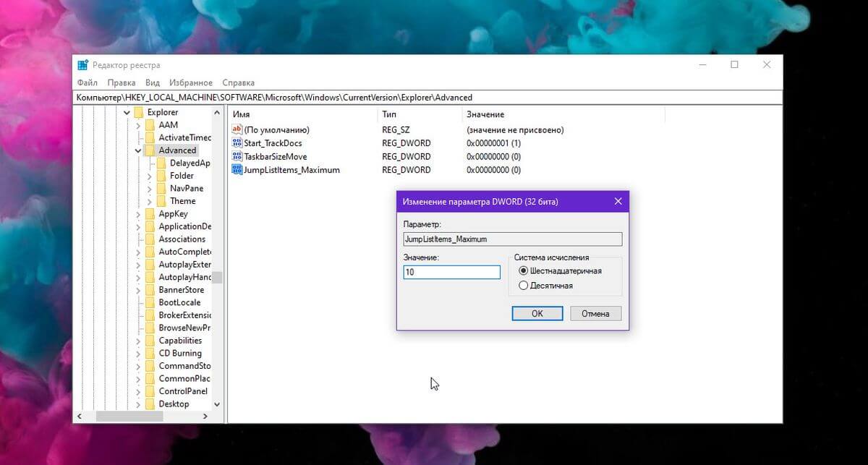This screenshot has width=868, height=465.
Task: Click the Theme folder icon
Action: click(161, 201)
